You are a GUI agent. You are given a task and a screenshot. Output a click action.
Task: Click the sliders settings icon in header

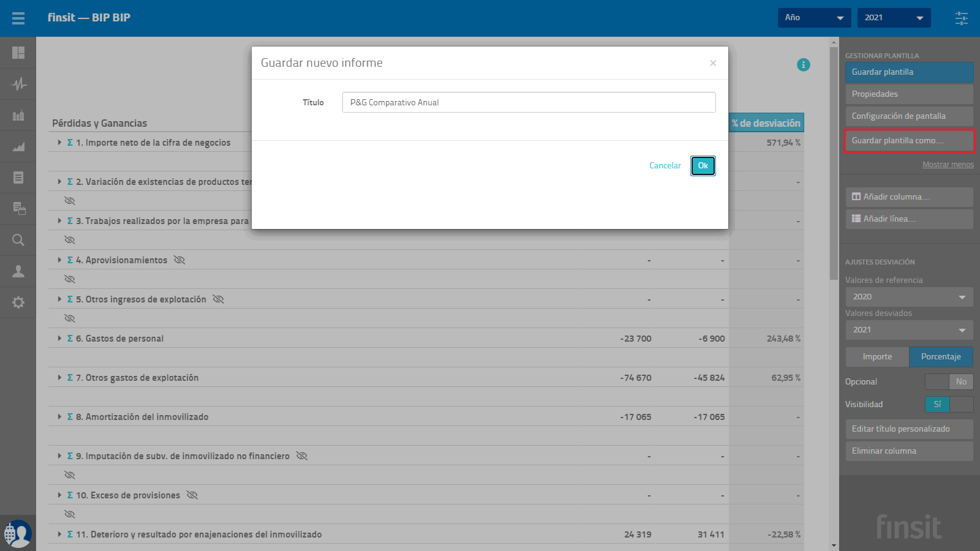pos(962,18)
